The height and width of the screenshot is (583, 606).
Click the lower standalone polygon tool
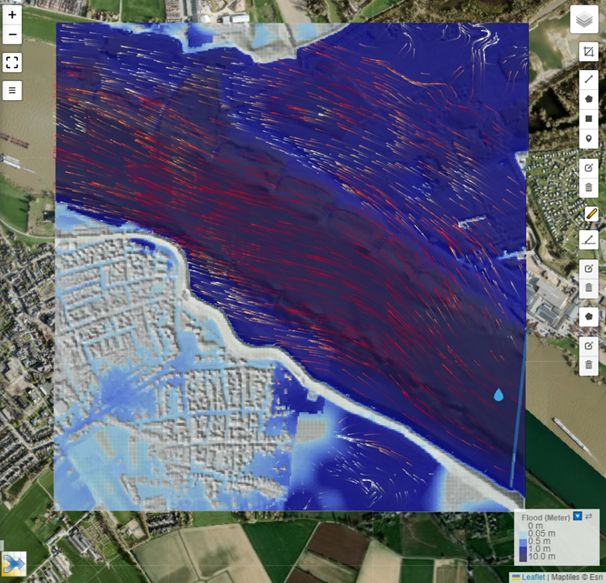coord(588,316)
